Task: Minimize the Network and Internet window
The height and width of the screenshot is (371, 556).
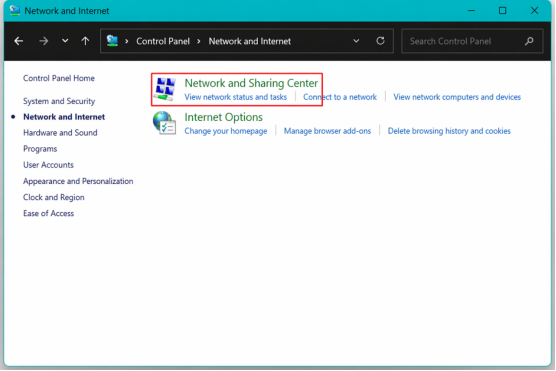Action: click(x=471, y=11)
